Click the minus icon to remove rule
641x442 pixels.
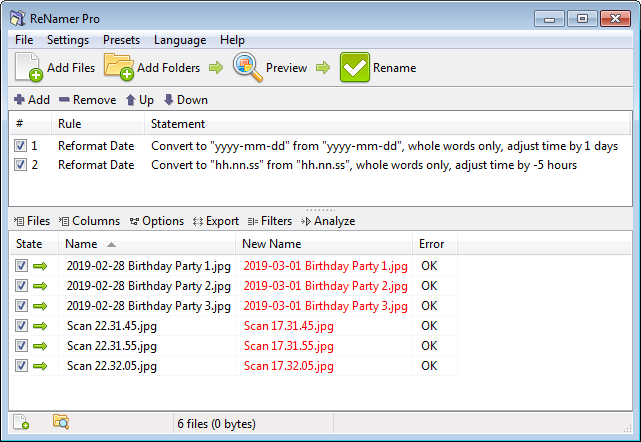coord(64,99)
